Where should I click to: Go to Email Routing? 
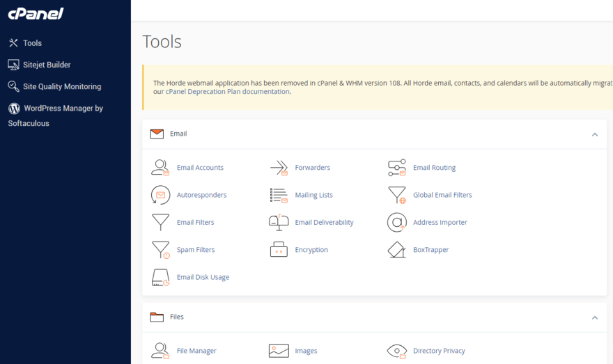click(x=435, y=168)
